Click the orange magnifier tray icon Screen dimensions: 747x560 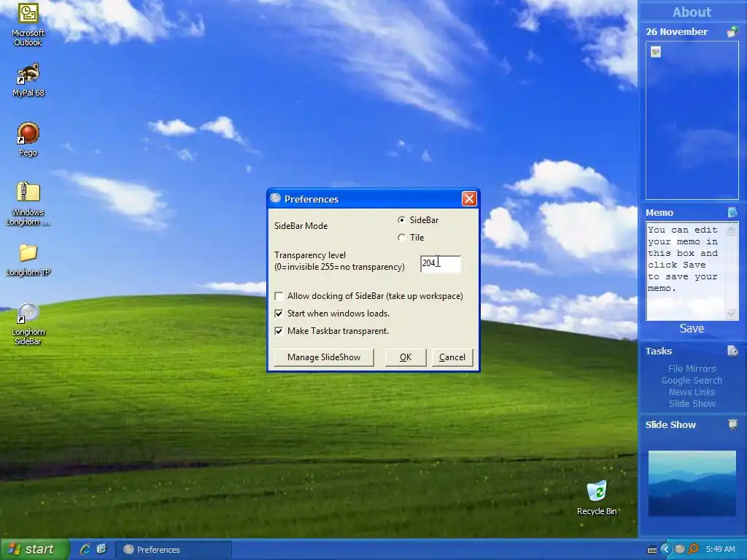coord(693,550)
